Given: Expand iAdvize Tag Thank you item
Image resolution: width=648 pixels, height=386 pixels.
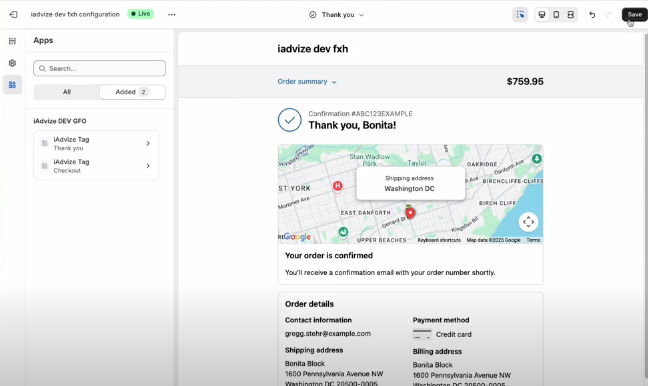Looking at the screenshot, I should click(96, 143).
